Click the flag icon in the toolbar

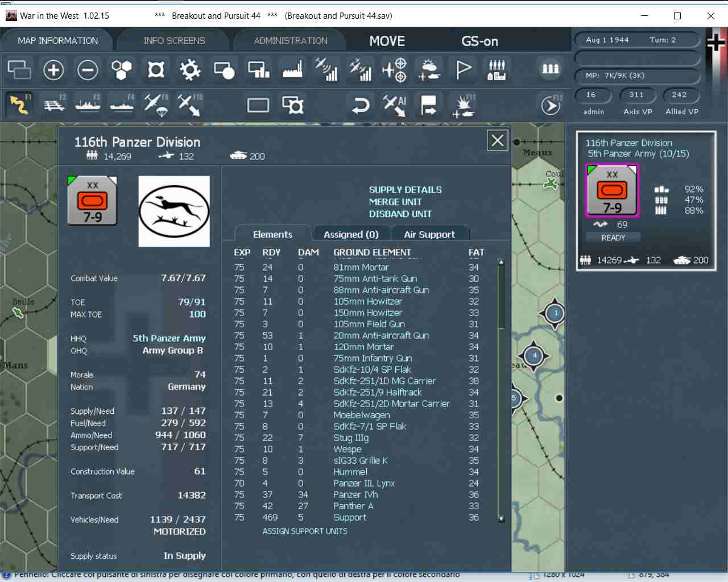[464, 70]
